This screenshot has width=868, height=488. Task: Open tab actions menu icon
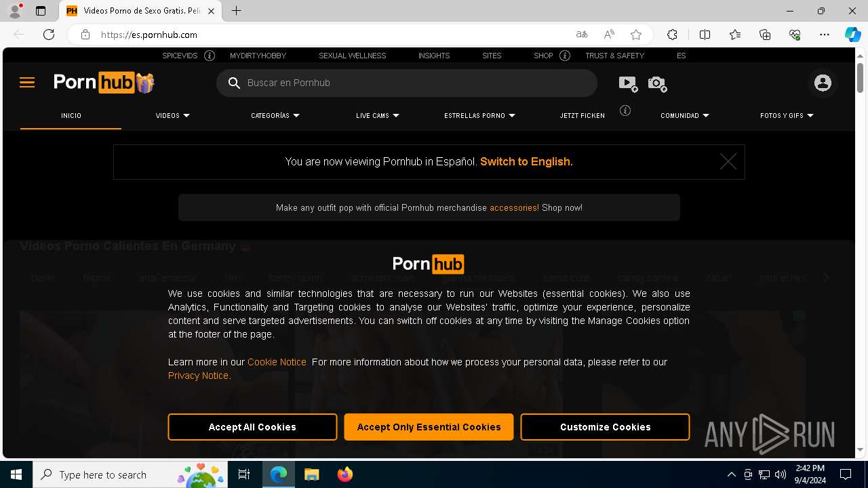(41, 11)
